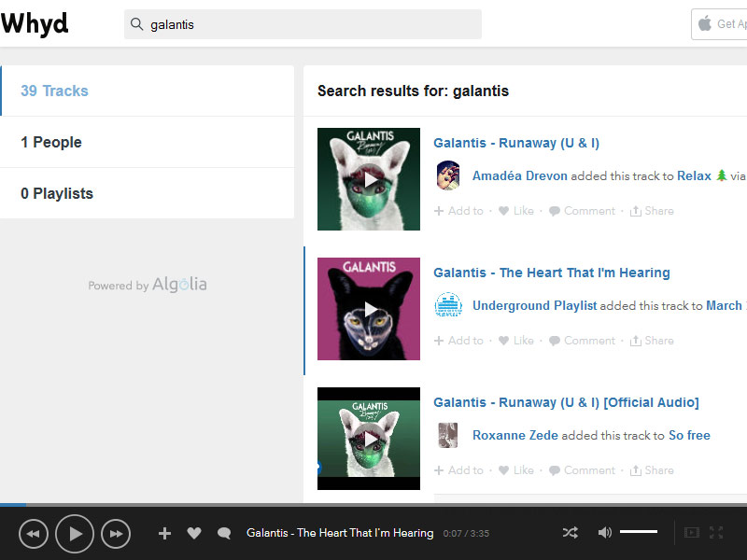Skip to the next track in player
Viewport: 747px width, 560px height.
[116, 534]
